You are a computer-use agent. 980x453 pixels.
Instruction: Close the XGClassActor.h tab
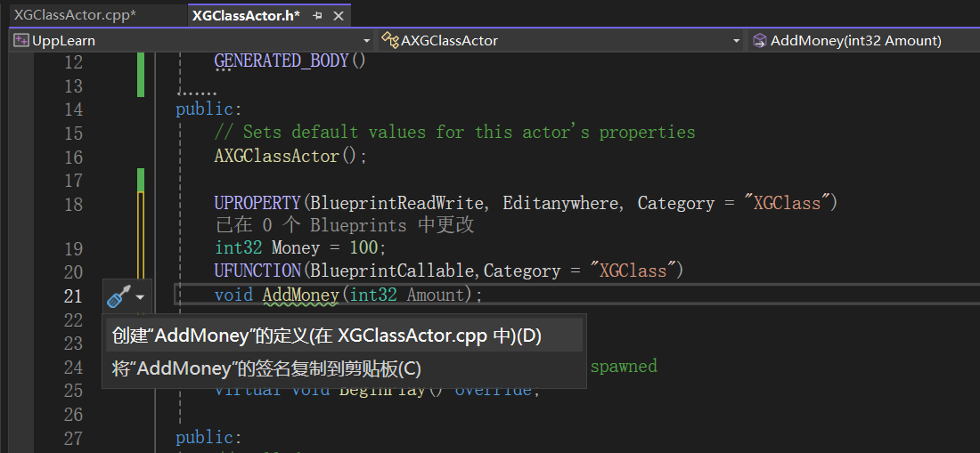click(x=339, y=16)
